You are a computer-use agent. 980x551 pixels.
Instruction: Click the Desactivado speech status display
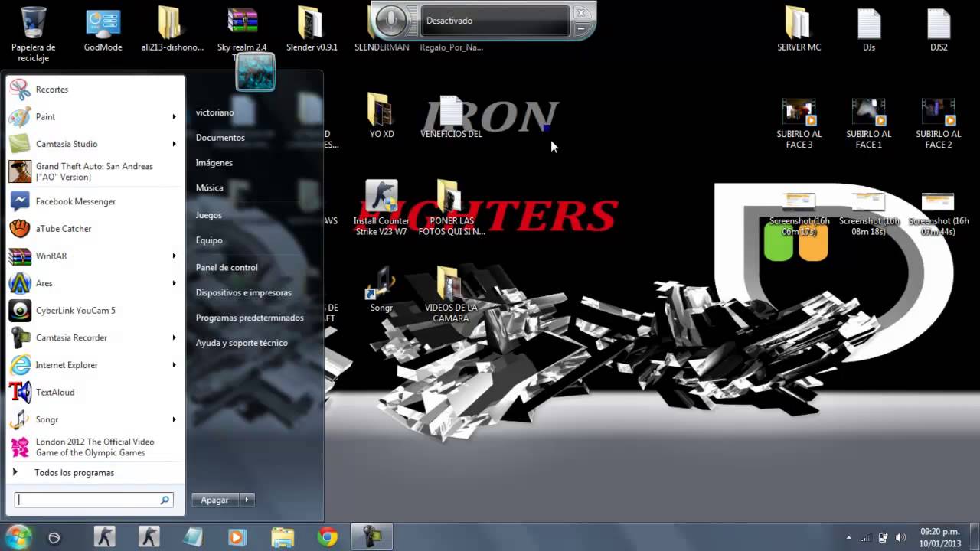pos(495,21)
